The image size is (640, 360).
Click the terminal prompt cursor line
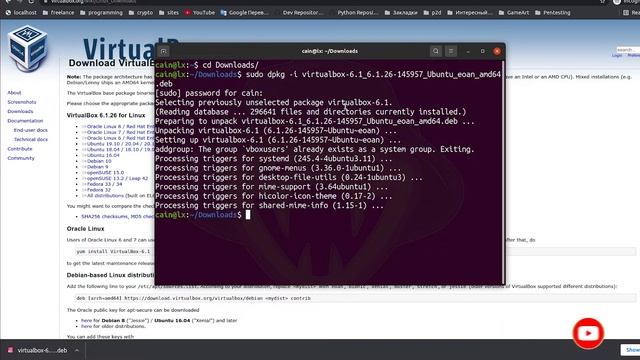[202, 215]
